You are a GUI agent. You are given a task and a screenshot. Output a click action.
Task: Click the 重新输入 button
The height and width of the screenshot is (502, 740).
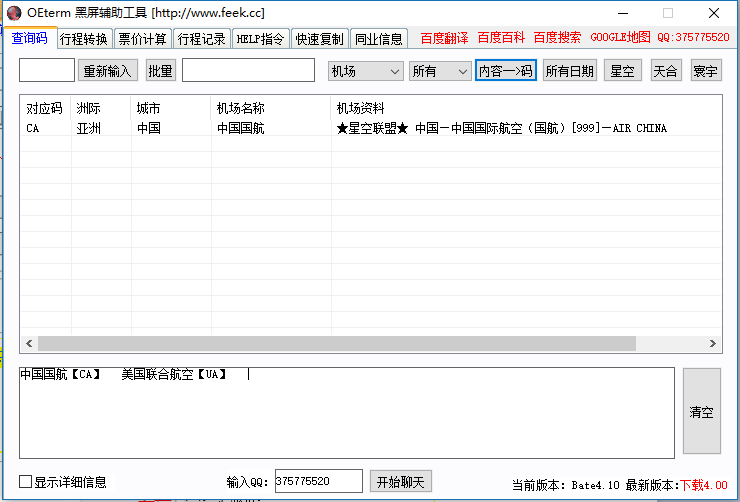click(108, 70)
